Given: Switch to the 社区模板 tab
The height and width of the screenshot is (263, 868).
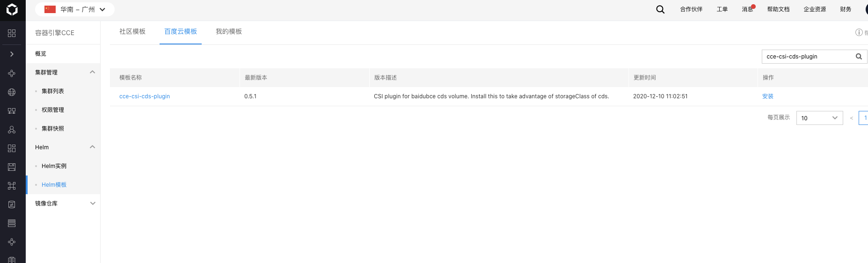Looking at the screenshot, I should tap(132, 31).
